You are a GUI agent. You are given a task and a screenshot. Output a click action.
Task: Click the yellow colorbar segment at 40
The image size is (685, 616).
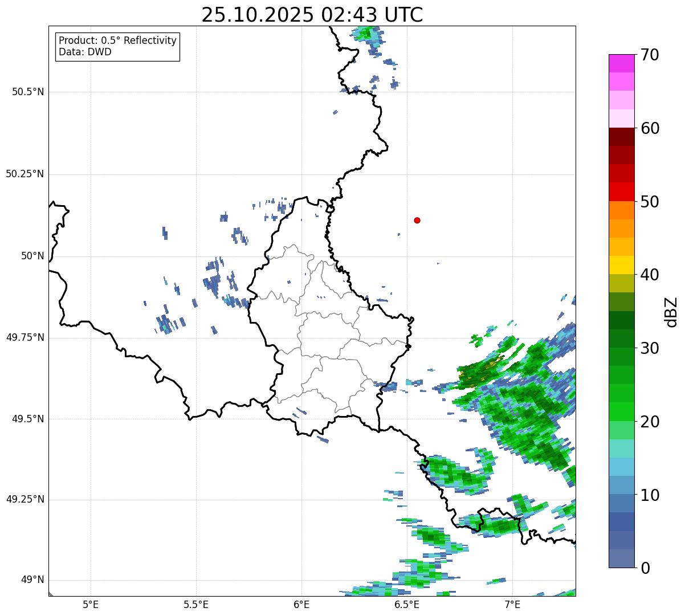pyautogui.click(x=621, y=265)
